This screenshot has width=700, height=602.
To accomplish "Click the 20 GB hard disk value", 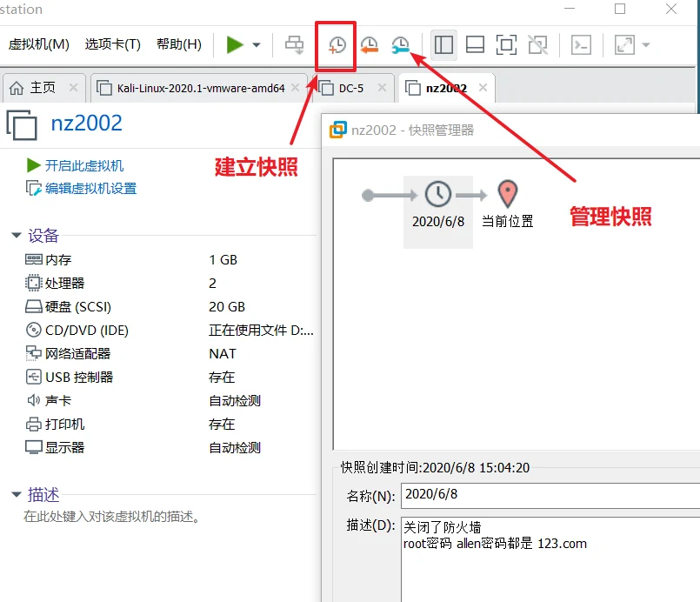I will (227, 307).
